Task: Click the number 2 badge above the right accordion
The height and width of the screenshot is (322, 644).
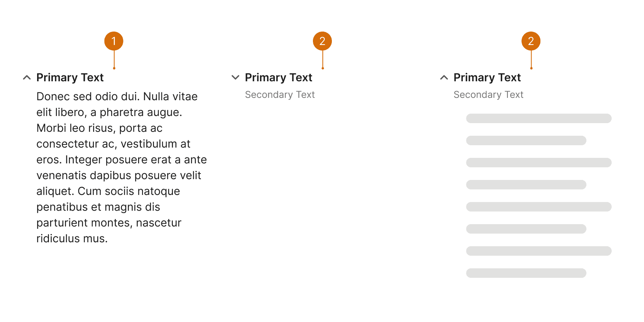Action: pos(531,41)
